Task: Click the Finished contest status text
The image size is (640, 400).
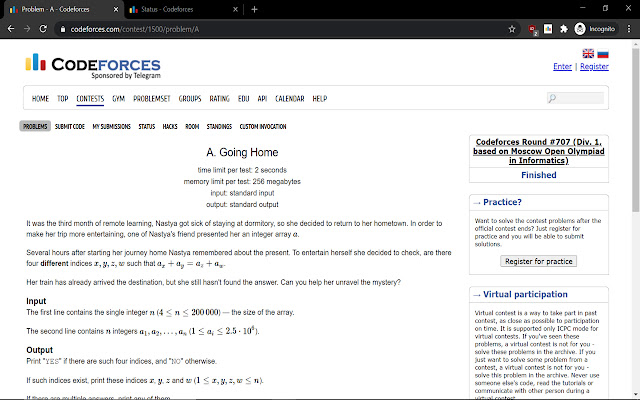Action: click(x=539, y=175)
